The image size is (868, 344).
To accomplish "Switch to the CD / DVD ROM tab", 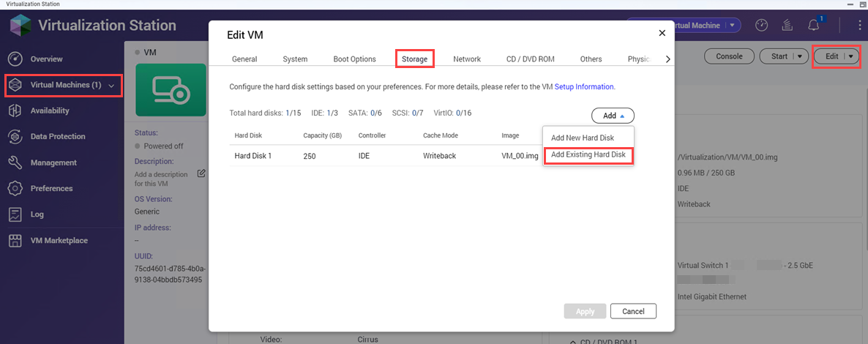I will coord(531,59).
